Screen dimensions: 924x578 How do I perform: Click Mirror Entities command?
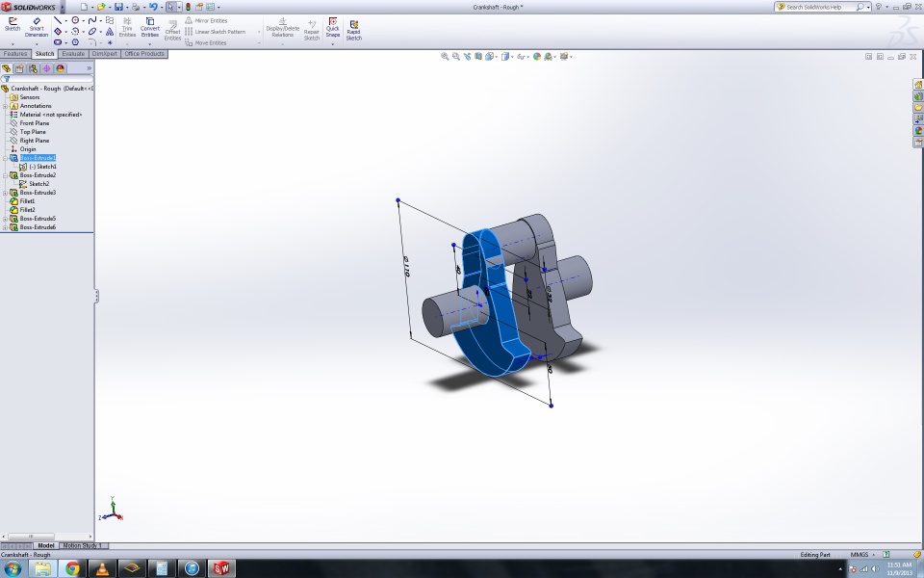click(x=206, y=20)
